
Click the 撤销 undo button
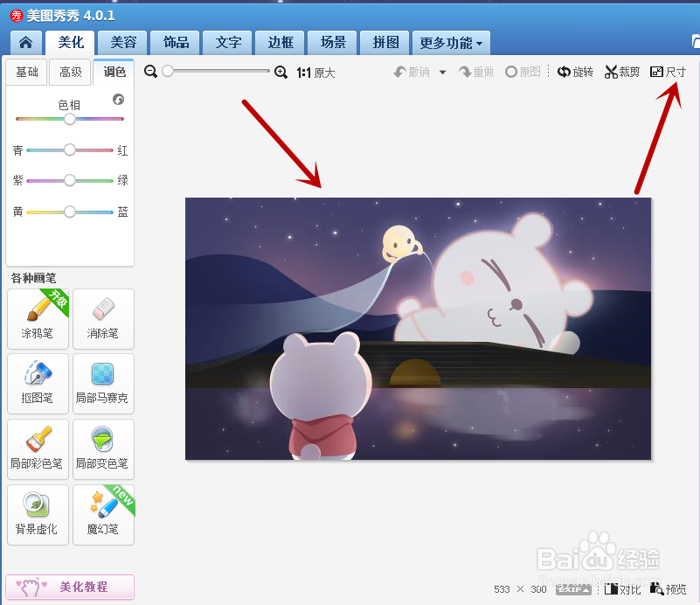(412, 72)
